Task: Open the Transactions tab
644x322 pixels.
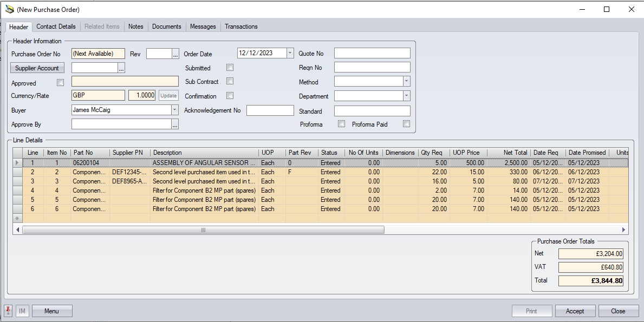Action: coord(241,27)
